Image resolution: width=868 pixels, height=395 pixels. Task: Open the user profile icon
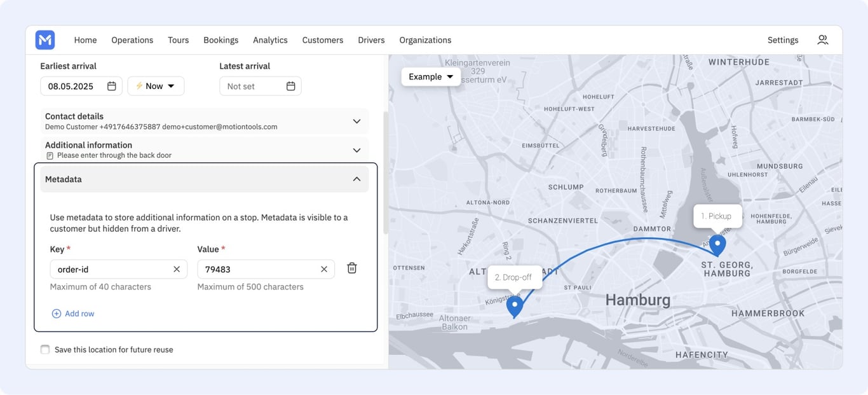pos(822,40)
